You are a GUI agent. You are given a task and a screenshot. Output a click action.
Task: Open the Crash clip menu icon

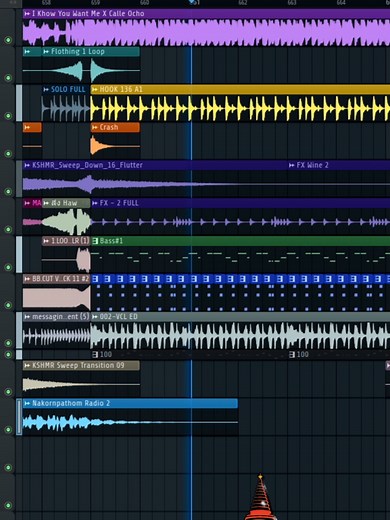click(95, 127)
